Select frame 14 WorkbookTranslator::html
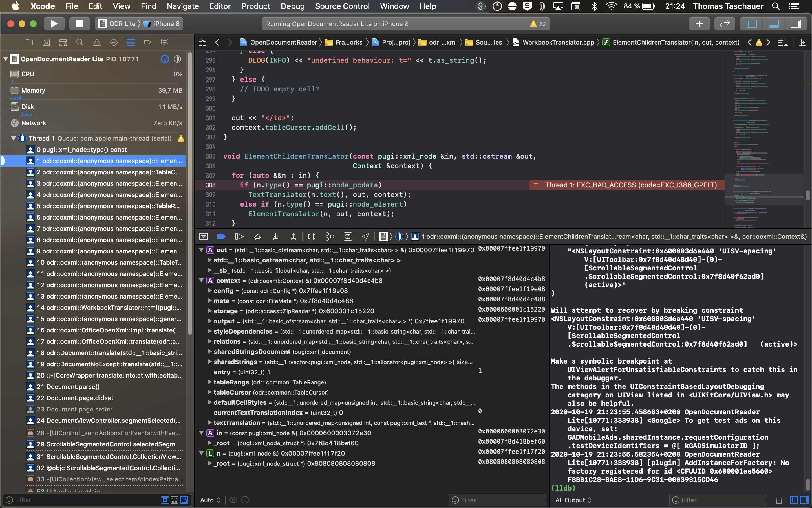The image size is (812, 508). point(105,308)
